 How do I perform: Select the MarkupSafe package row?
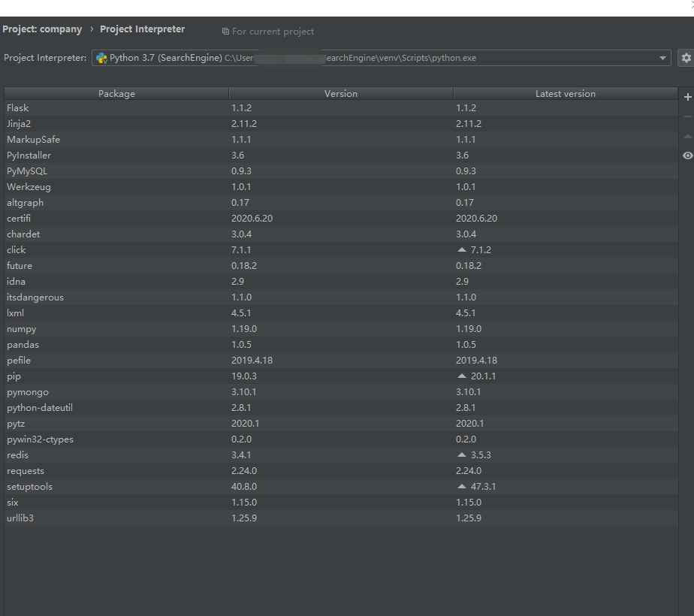click(341, 140)
